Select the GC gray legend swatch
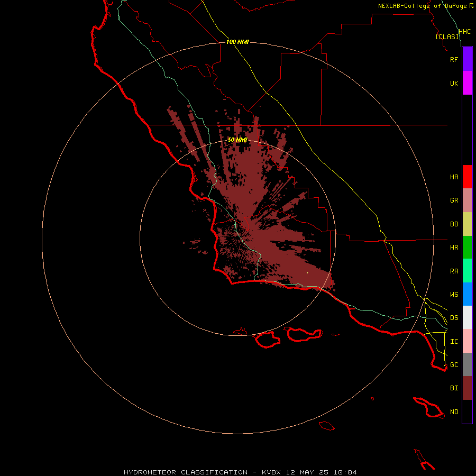Image resolution: width=476 pixels, height=476 pixels. point(467,364)
